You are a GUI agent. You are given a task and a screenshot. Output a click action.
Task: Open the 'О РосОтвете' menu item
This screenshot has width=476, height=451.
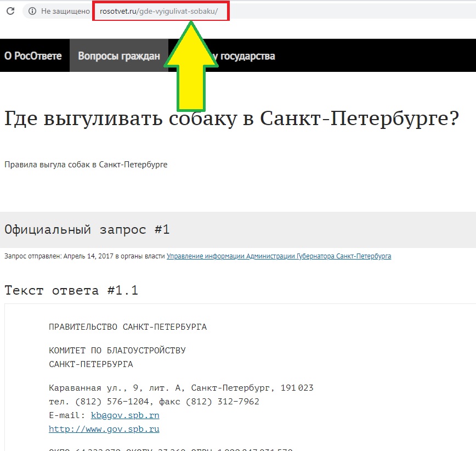pos(33,56)
